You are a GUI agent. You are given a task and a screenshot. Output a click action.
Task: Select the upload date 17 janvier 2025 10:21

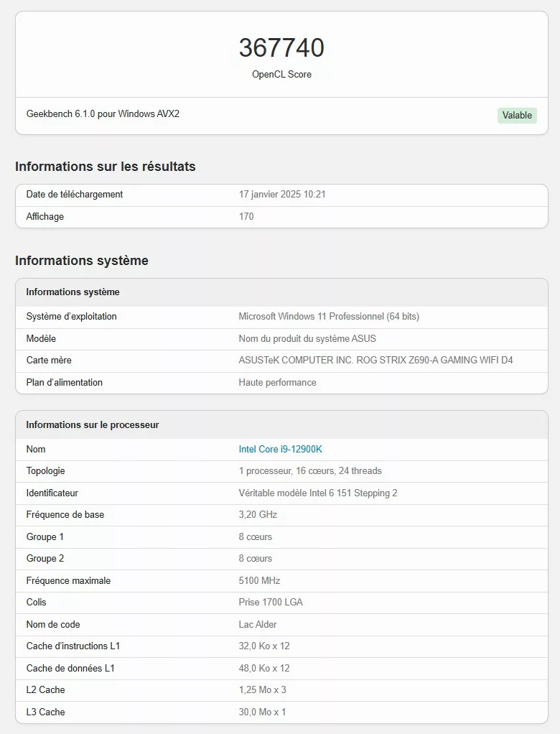tap(282, 194)
